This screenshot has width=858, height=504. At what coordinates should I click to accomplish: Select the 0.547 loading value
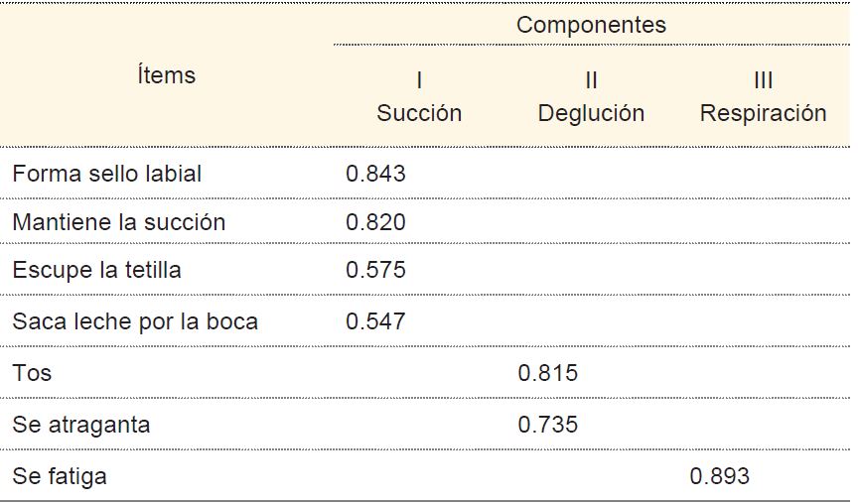tap(375, 321)
